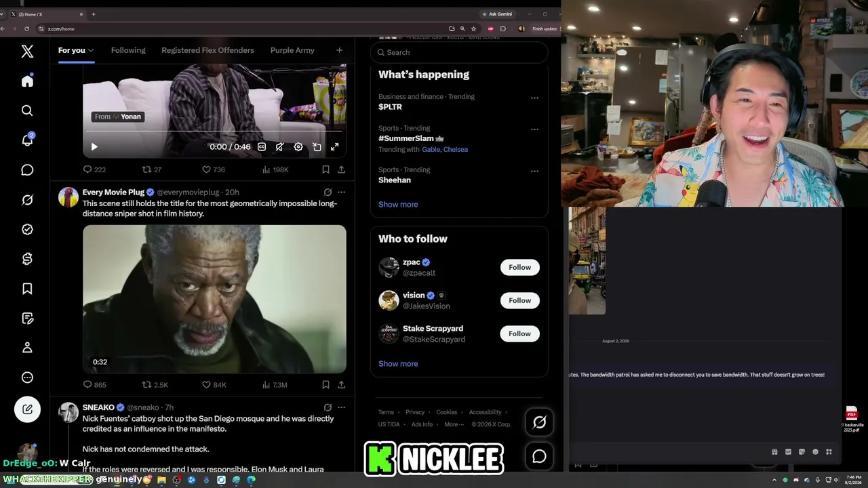The height and width of the screenshot is (488, 868).
Task: Open Profile in X sidebar
Action: [x=27, y=348]
